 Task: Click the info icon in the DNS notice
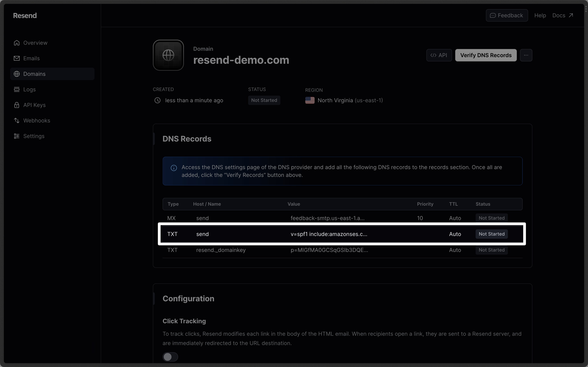[174, 168]
